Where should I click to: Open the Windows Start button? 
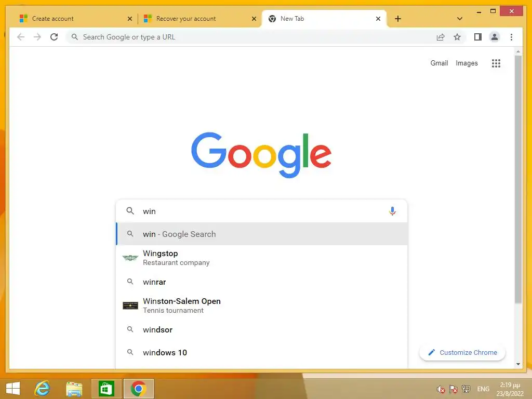(x=13, y=389)
